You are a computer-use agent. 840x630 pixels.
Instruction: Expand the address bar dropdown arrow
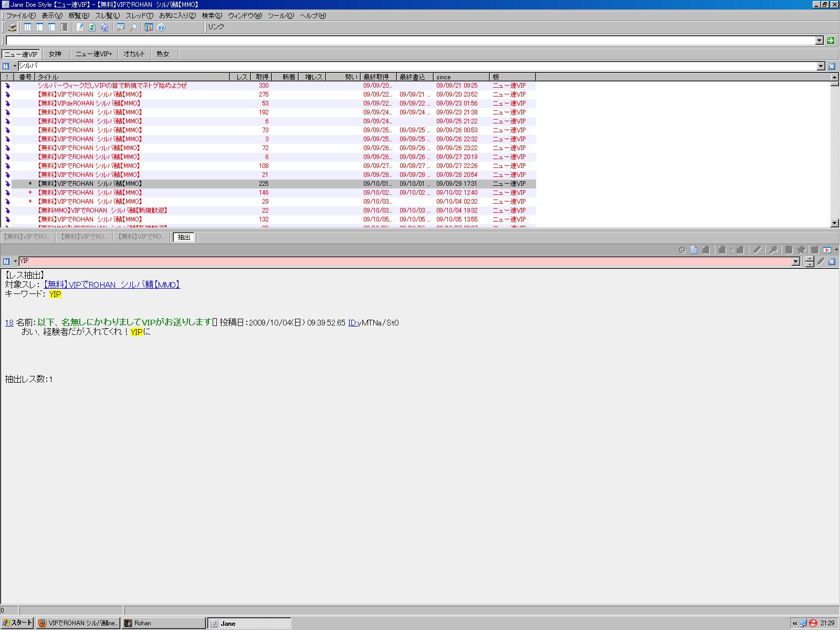click(x=820, y=40)
